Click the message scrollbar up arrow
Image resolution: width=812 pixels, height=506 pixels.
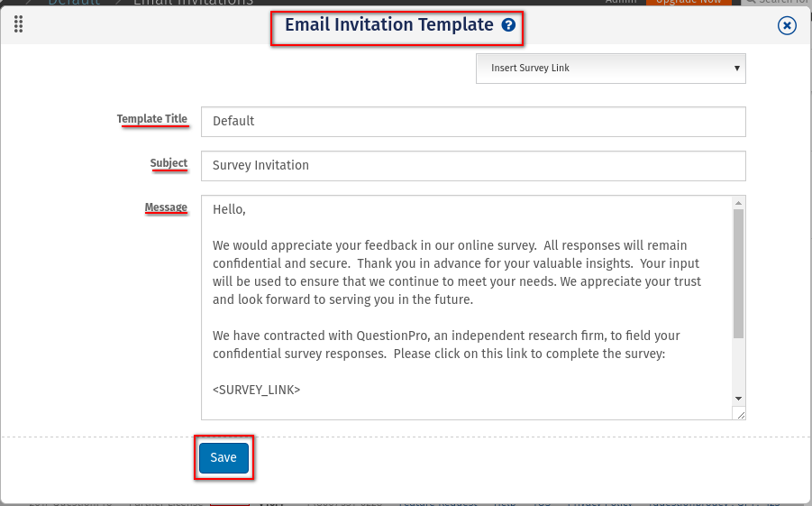pyautogui.click(x=738, y=203)
